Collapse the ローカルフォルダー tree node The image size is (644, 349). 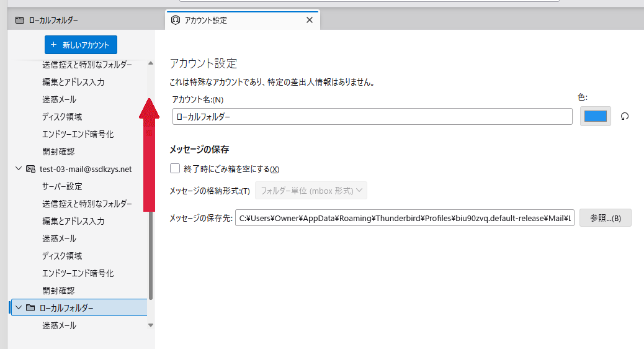19,308
